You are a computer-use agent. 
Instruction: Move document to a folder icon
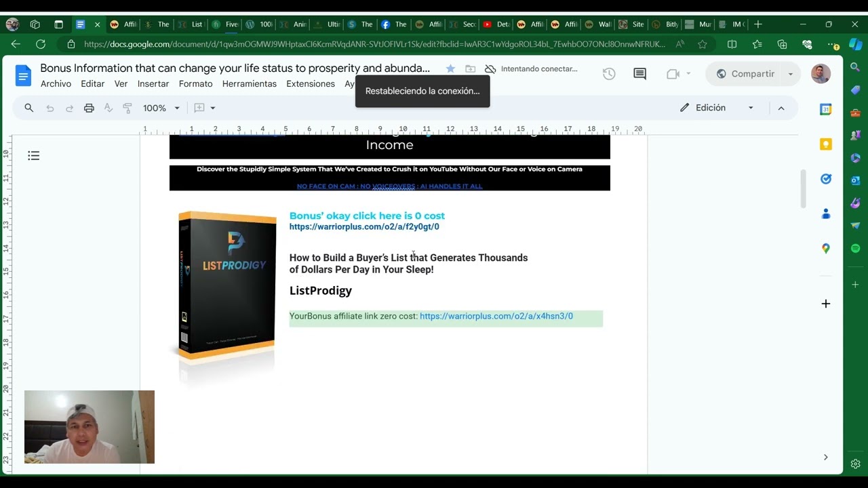(470, 68)
